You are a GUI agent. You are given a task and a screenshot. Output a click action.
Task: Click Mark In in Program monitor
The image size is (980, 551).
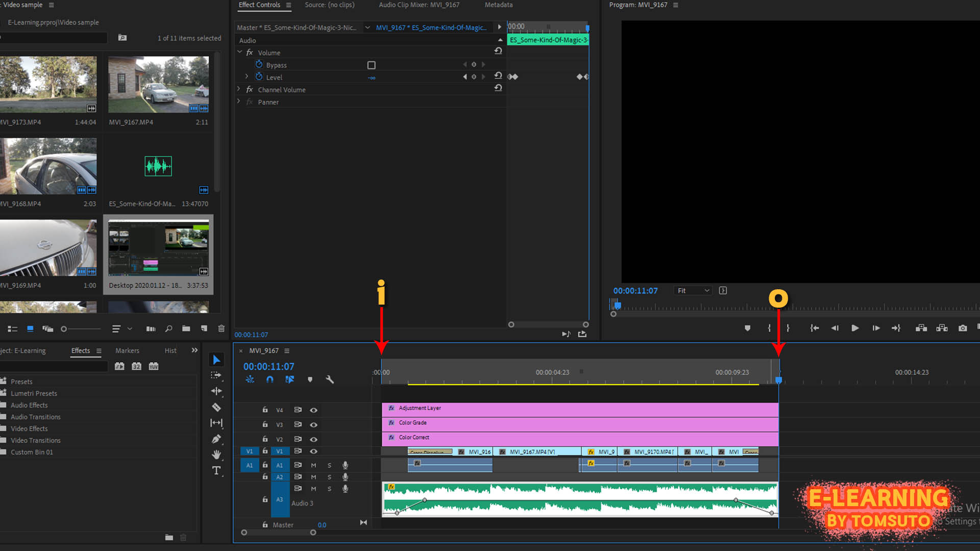pos(769,328)
